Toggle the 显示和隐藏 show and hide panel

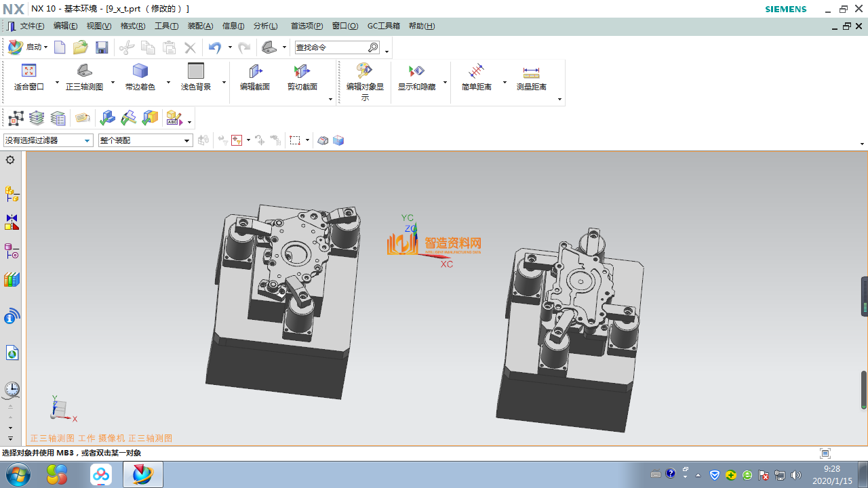(x=416, y=76)
